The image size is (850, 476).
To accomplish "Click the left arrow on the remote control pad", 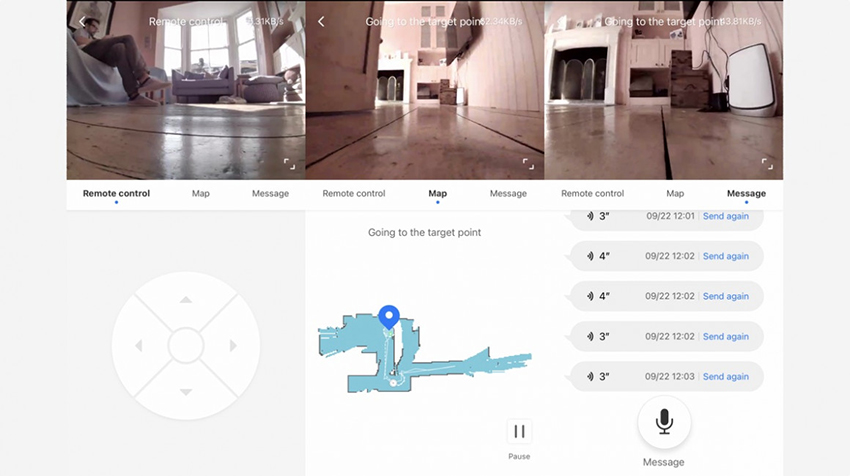I will point(139,345).
